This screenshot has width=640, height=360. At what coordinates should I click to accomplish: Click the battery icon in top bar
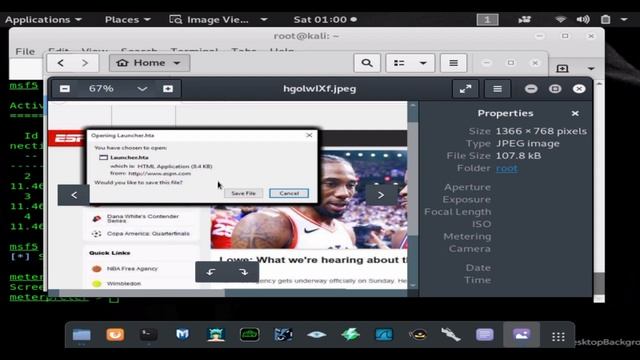click(605, 20)
